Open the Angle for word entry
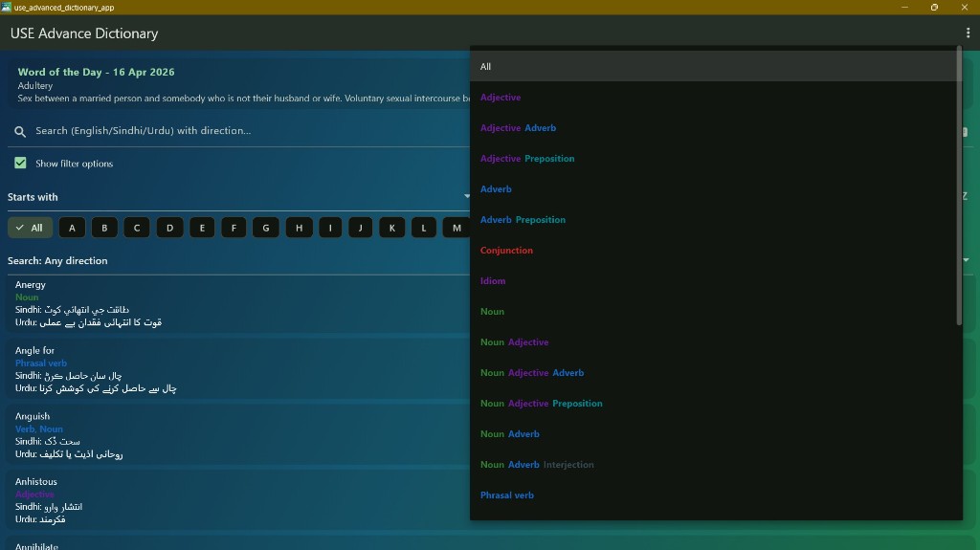Viewport: 980px width, 550px height. click(x=237, y=369)
